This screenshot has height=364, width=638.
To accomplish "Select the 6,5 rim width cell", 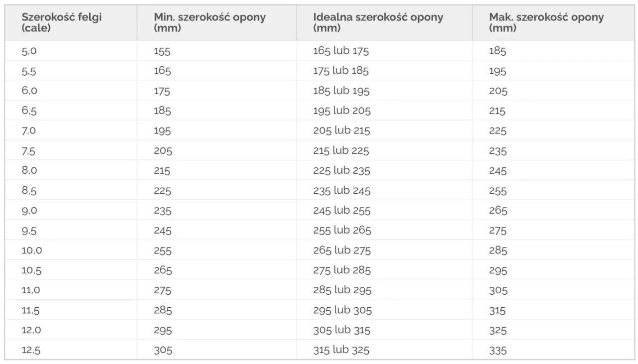I will [x=29, y=111].
